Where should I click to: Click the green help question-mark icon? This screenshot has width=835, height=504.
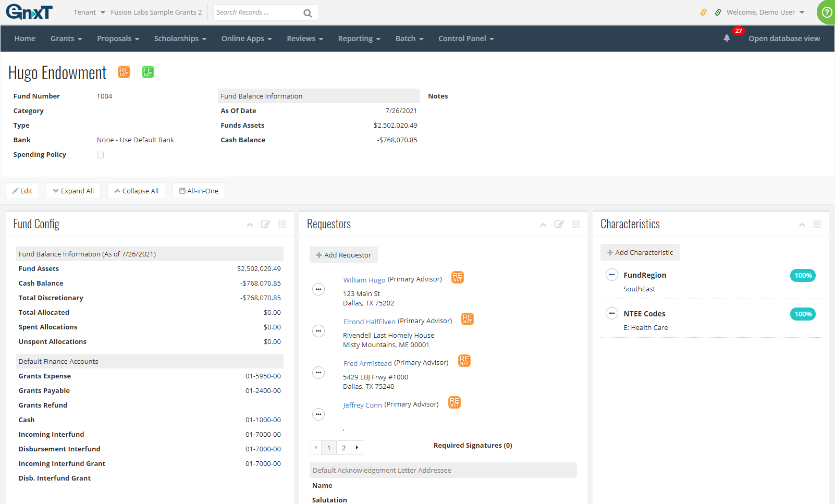tap(826, 12)
